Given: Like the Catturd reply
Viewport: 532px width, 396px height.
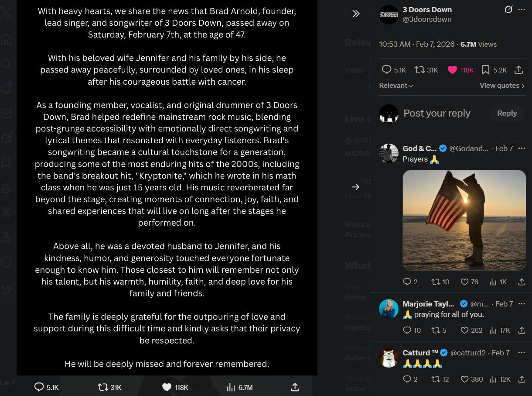Looking at the screenshot, I should click(465, 379).
